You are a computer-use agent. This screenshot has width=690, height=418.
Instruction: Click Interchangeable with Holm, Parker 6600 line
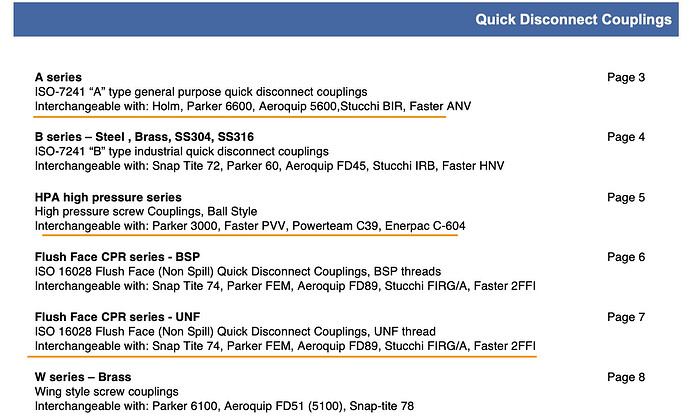[x=253, y=106]
